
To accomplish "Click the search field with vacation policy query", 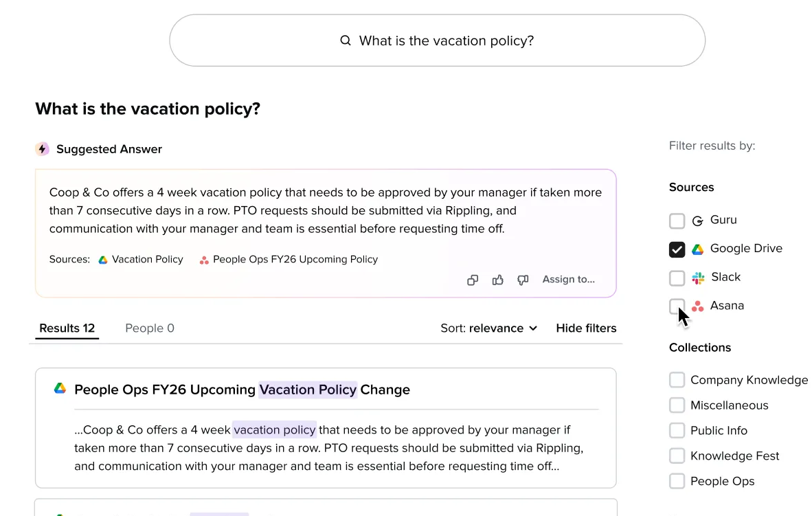I will tap(437, 41).
